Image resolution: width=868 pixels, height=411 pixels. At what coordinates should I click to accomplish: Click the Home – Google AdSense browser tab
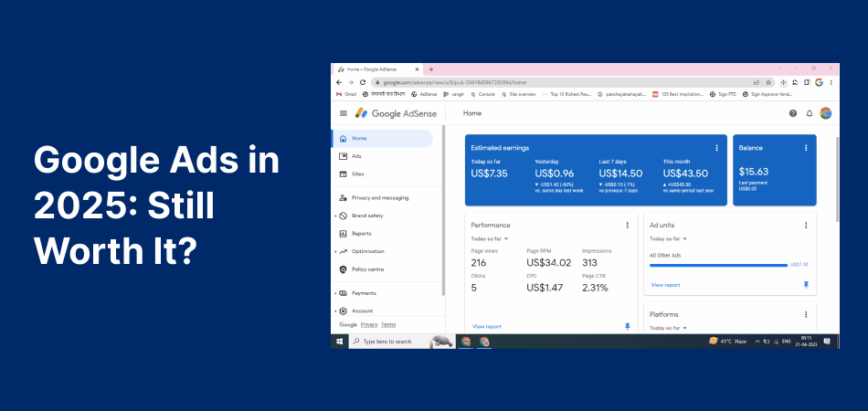[376, 69]
